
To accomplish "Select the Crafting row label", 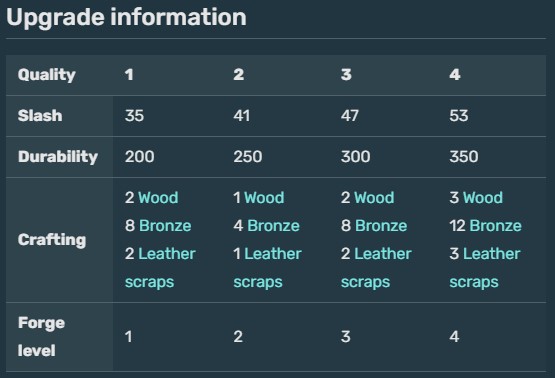I will click(x=59, y=240).
